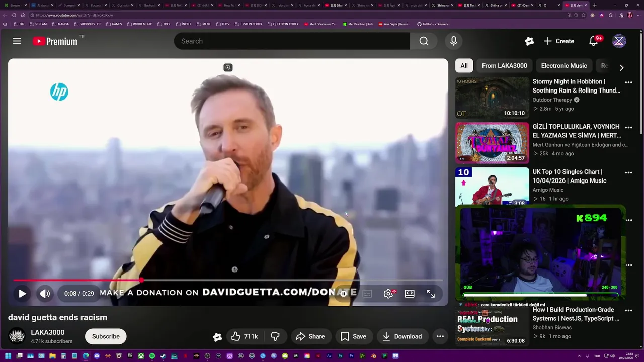Seek on the red video progress bar
The image size is (644, 362).
coord(228,280)
